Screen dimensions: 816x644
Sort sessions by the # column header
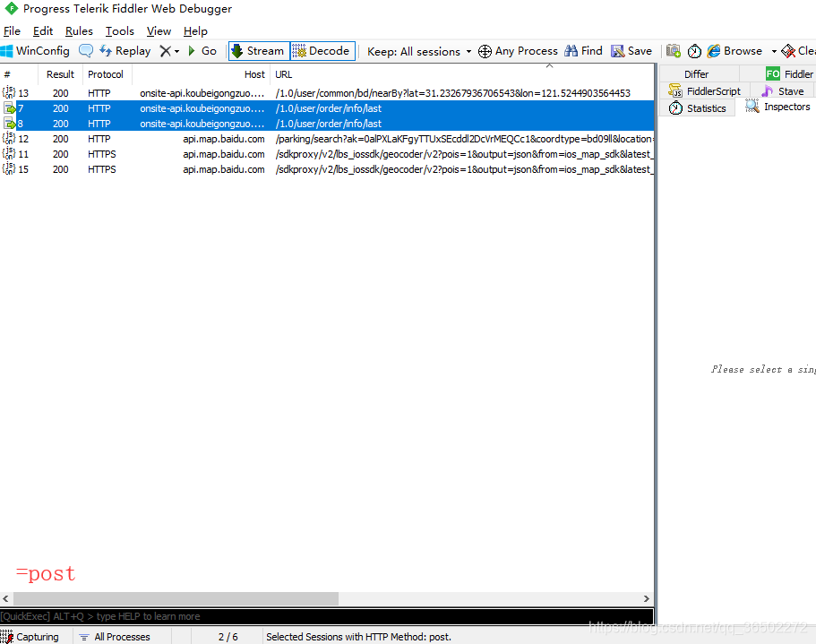19,74
